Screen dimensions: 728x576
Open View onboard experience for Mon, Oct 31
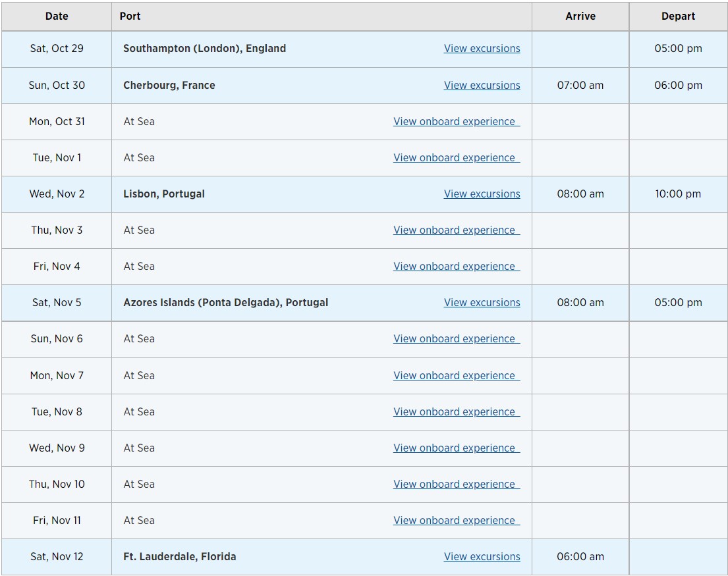click(x=457, y=122)
